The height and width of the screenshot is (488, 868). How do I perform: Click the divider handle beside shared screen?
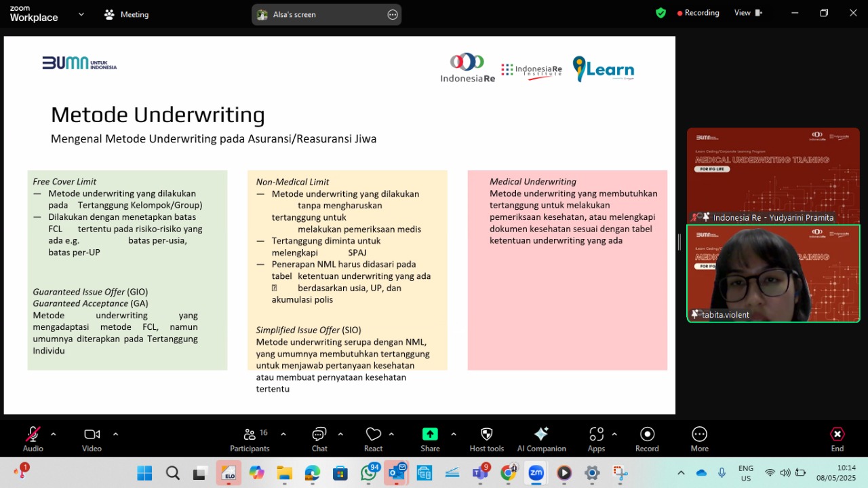pos(679,242)
